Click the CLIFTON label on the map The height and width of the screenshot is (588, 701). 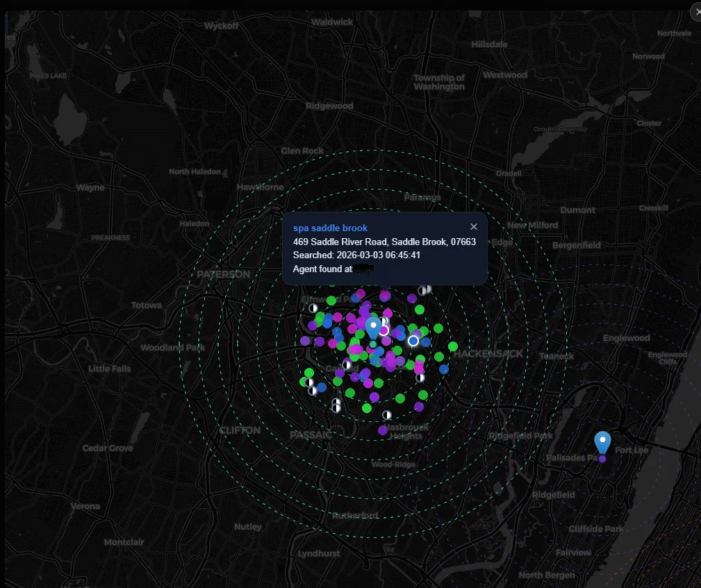(240, 430)
